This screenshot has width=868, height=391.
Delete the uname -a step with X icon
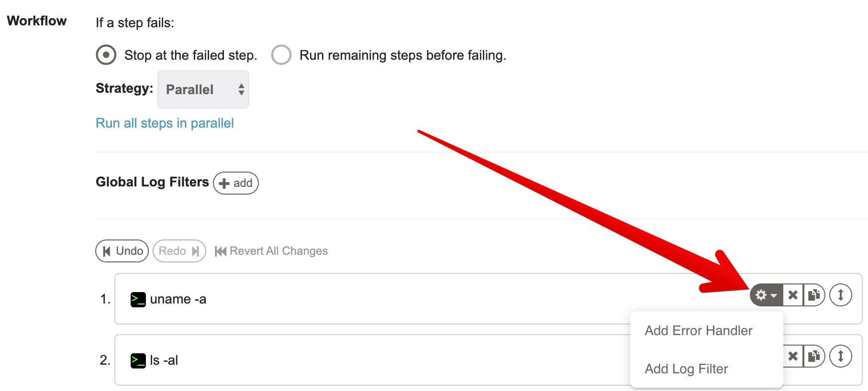(x=793, y=295)
